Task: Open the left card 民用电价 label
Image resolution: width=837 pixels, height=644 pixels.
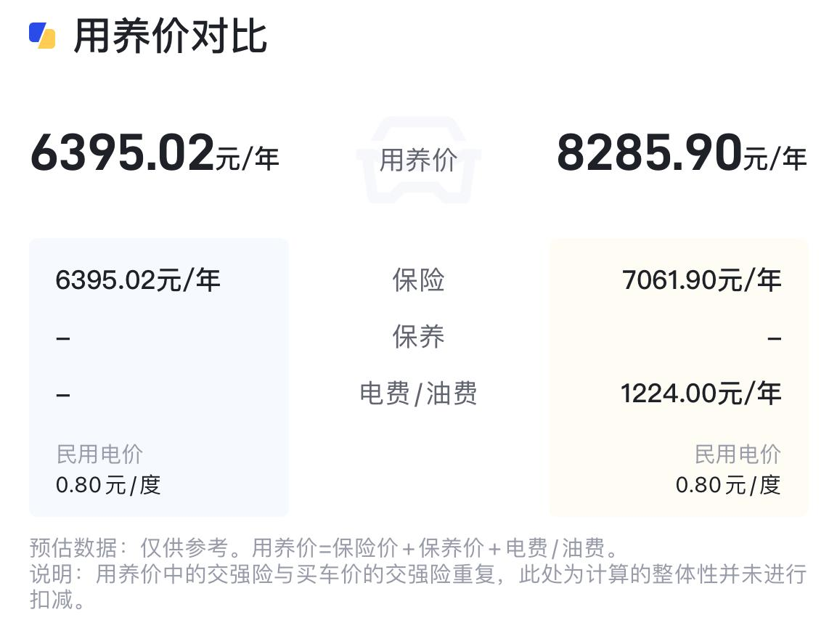Action: [x=99, y=455]
